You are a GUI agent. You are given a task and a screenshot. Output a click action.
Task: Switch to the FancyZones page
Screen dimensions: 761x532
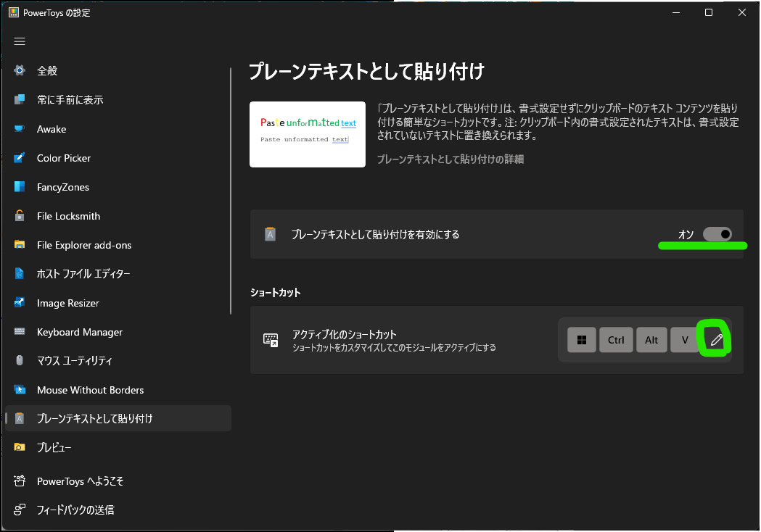tap(118, 187)
